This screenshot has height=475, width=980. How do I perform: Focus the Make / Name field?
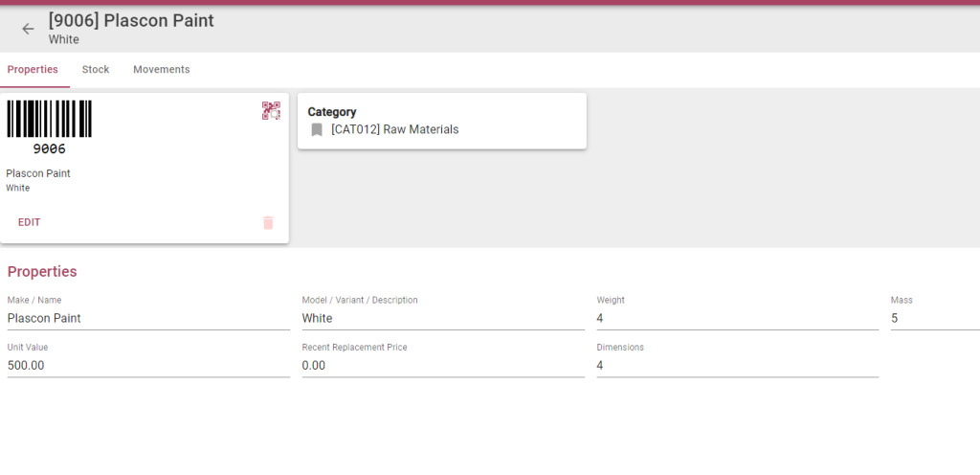[148, 318]
